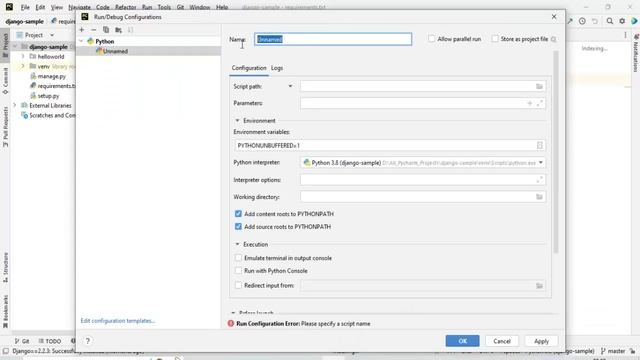Copy the selected run configuration

(x=106, y=30)
